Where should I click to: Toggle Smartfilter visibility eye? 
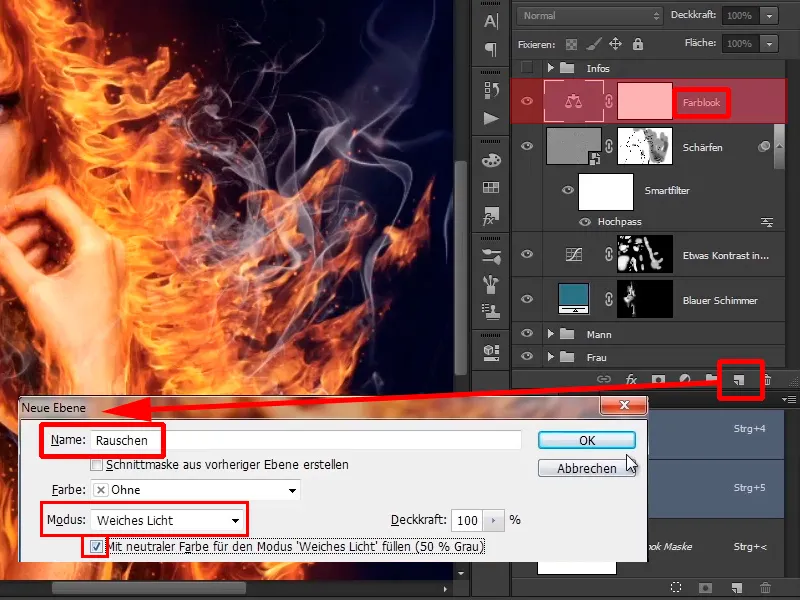567,190
